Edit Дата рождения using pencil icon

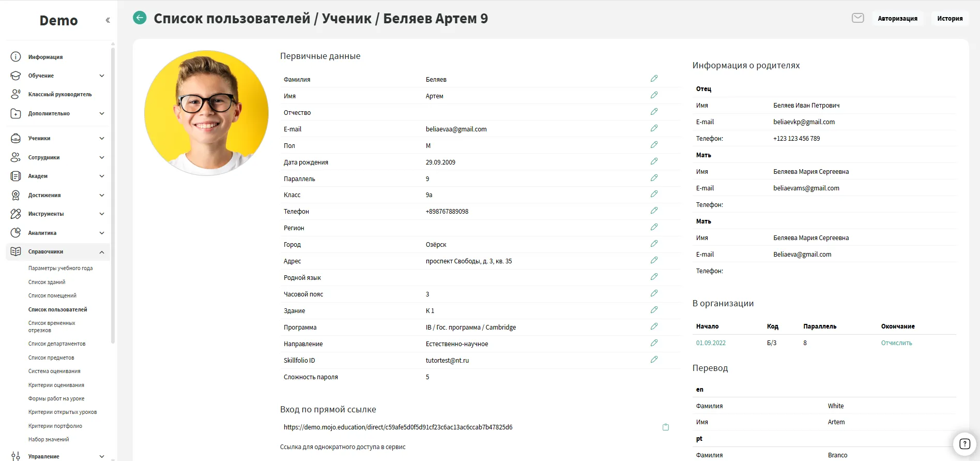tap(654, 161)
